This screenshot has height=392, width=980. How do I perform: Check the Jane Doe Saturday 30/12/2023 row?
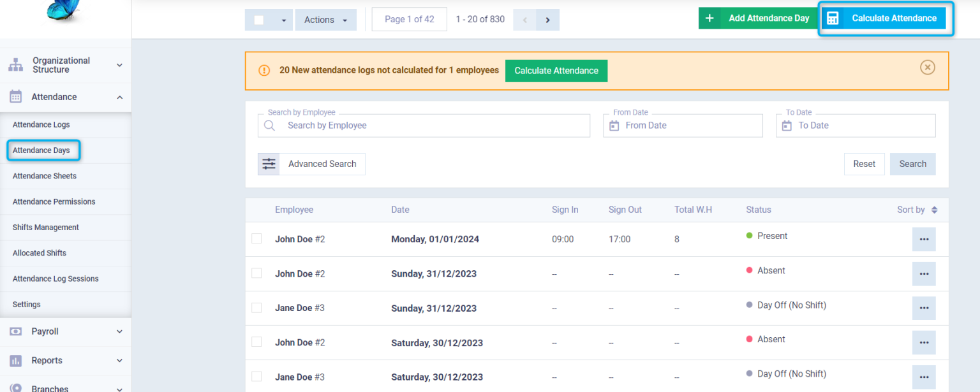coord(256,376)
